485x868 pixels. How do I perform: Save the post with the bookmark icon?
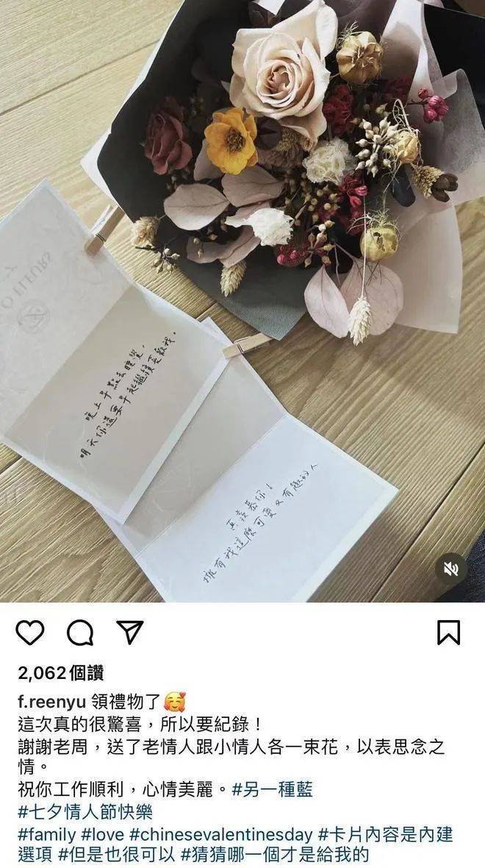pos(448,632)
